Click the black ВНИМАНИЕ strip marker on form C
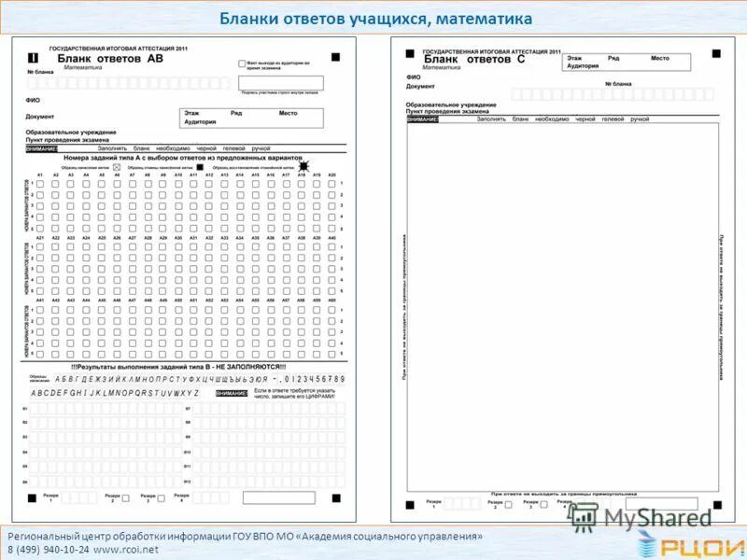This screenshot has height=560, width=747. click(421, 117)
